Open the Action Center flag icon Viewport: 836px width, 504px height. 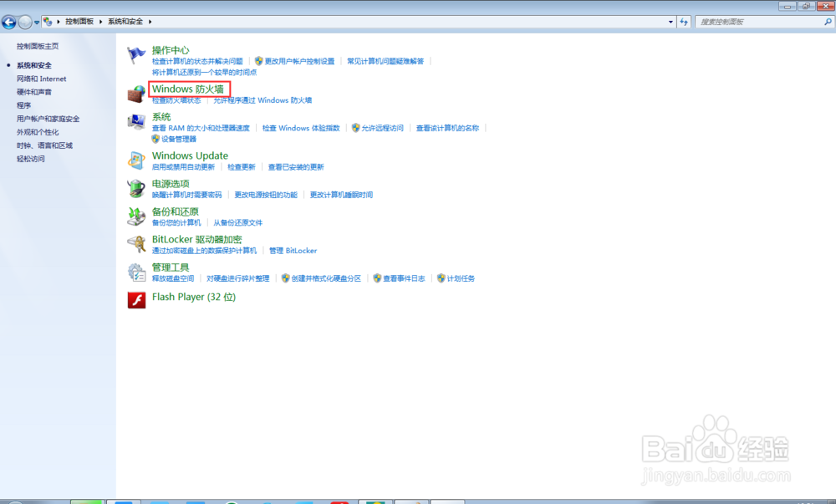136,55
